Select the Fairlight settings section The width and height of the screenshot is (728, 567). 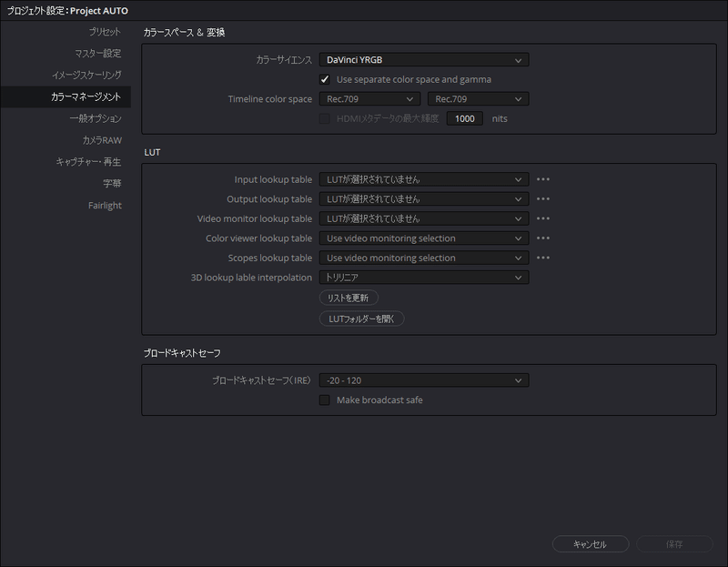105,206
